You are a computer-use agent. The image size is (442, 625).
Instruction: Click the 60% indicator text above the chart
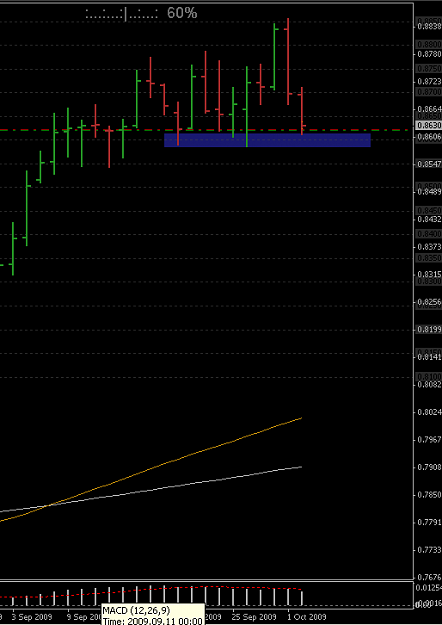182,13
